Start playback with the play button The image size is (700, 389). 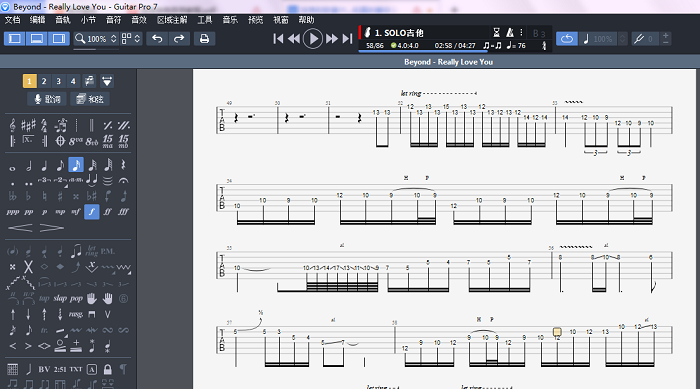pos(313,39)
